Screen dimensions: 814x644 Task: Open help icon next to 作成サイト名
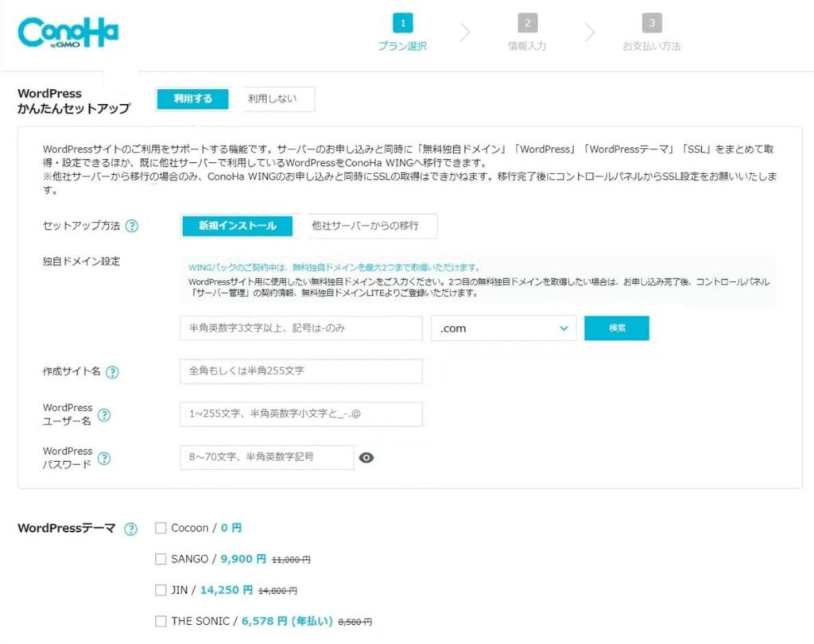tap(112, 372)
